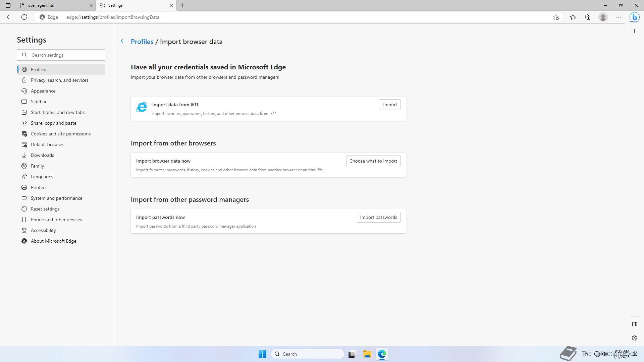
Task: Click the taskbar Search box
Action: pos(307,354)
